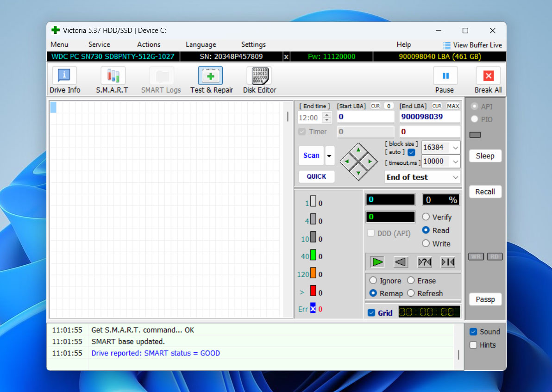
Task: Click the MAX button for End LBA
Action: pyautogui.click(x=453, y=106)
